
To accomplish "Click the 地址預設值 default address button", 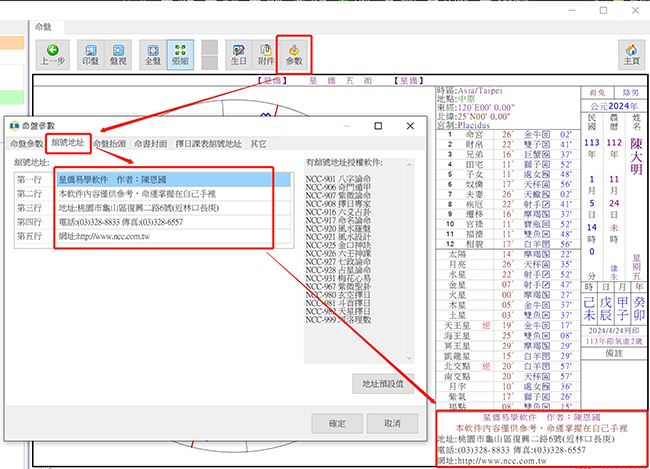I will pos(381,384).
